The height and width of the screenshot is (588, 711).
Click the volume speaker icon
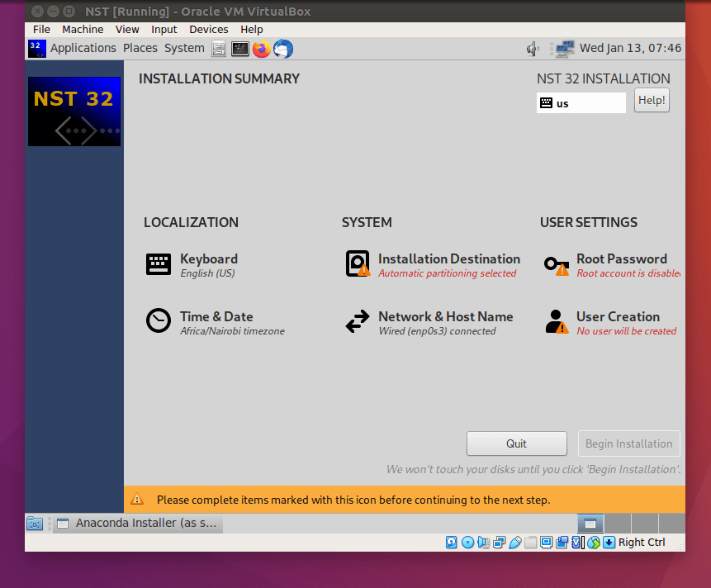point(533,49)
